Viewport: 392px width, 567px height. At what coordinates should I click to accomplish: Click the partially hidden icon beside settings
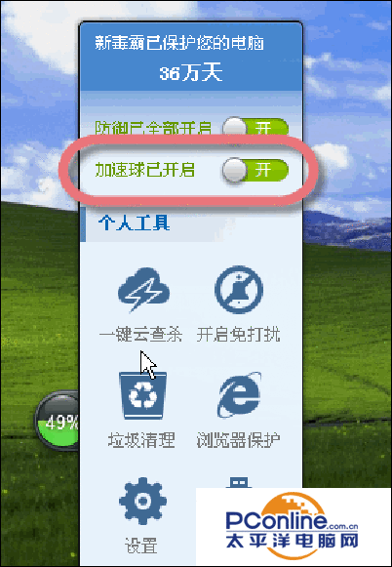coord(239,482)
